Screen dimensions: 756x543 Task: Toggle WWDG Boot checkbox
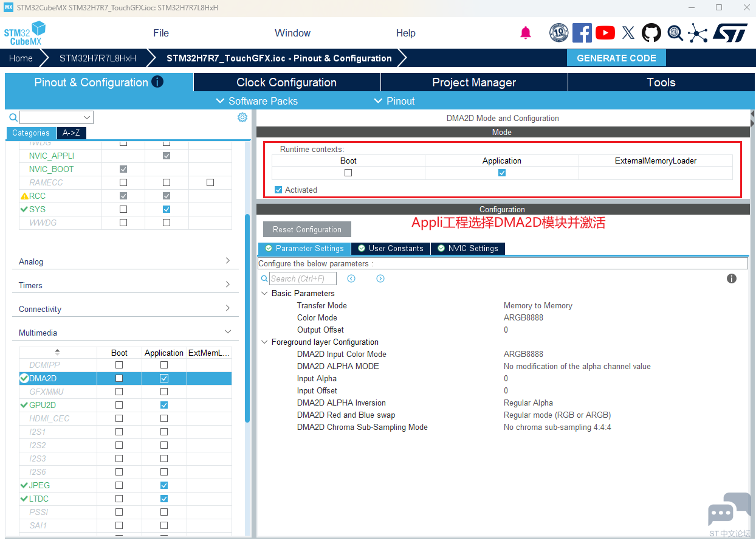(123, 223)
